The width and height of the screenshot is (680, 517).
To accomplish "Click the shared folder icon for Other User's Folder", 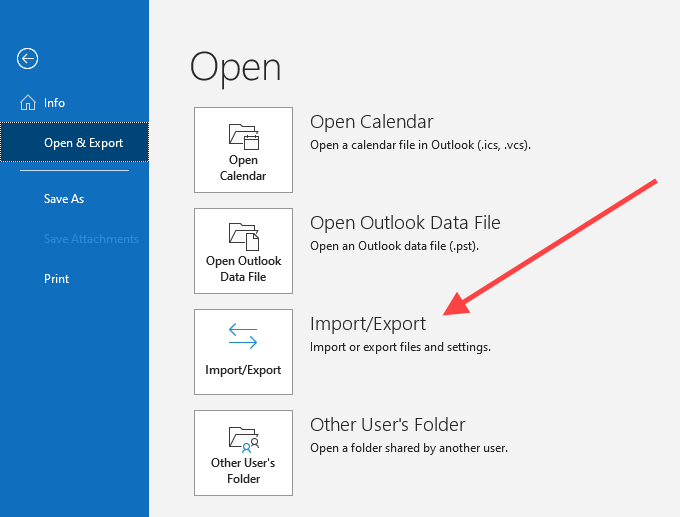I will (243, 437).
